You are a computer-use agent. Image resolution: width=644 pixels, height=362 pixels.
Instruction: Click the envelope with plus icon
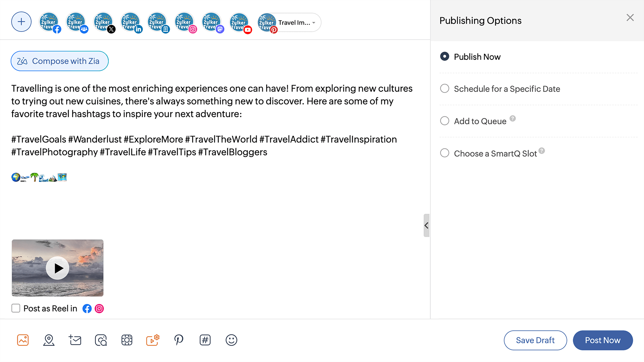pyautogui.click(x=75, y=340)
